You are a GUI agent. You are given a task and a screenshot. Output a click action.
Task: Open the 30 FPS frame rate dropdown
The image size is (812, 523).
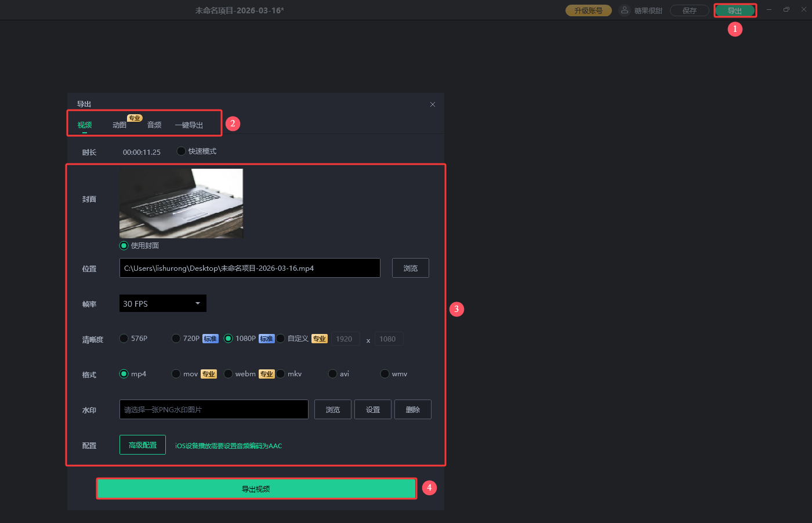pos(162,303)
